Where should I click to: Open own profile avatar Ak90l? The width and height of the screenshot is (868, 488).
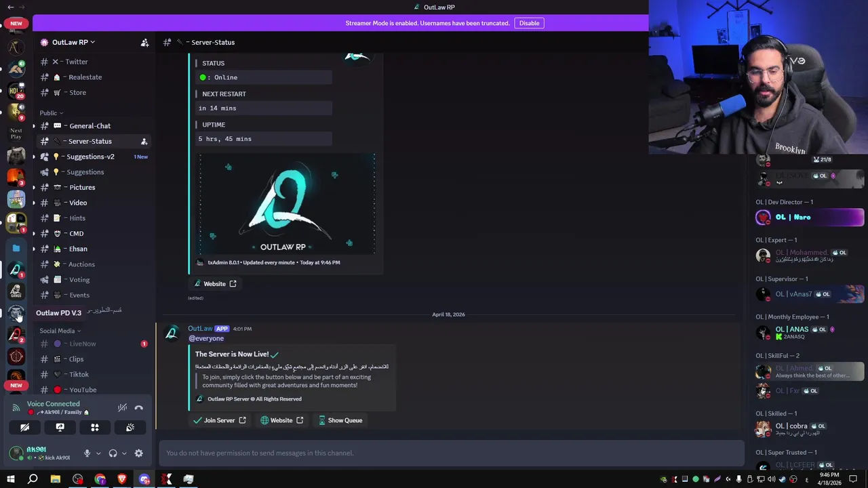click(x=16, y=453)
